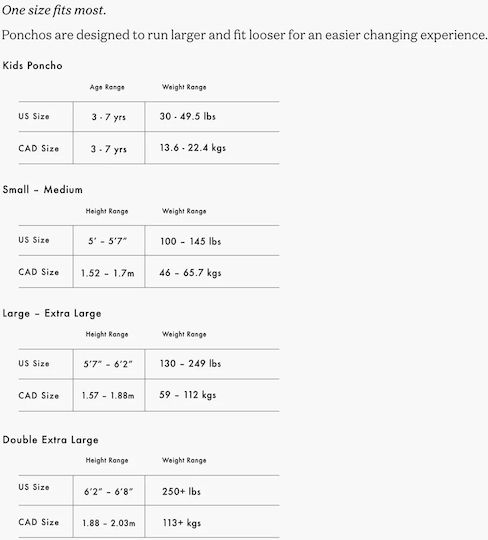Click the 'One size fits most.' text

pos(54,10)
